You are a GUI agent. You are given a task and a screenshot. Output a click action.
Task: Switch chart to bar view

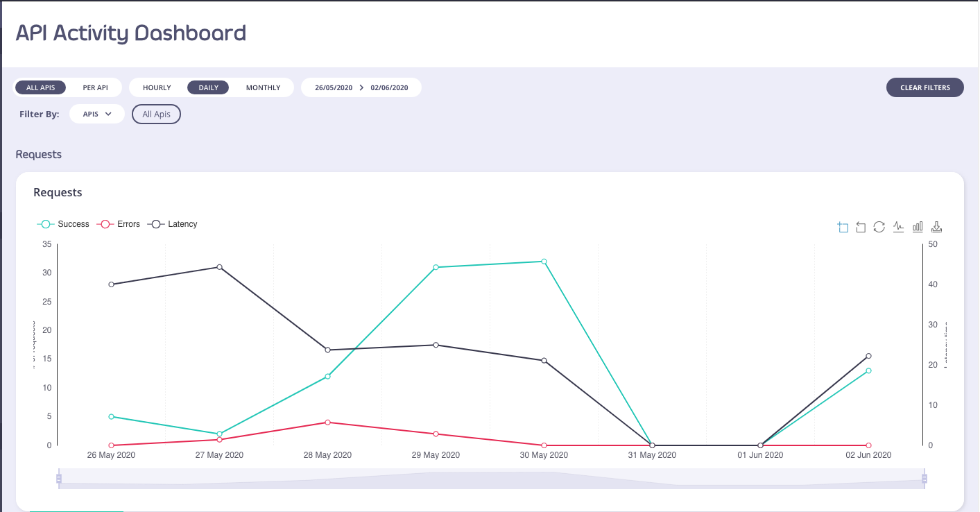tap(917, 227)
